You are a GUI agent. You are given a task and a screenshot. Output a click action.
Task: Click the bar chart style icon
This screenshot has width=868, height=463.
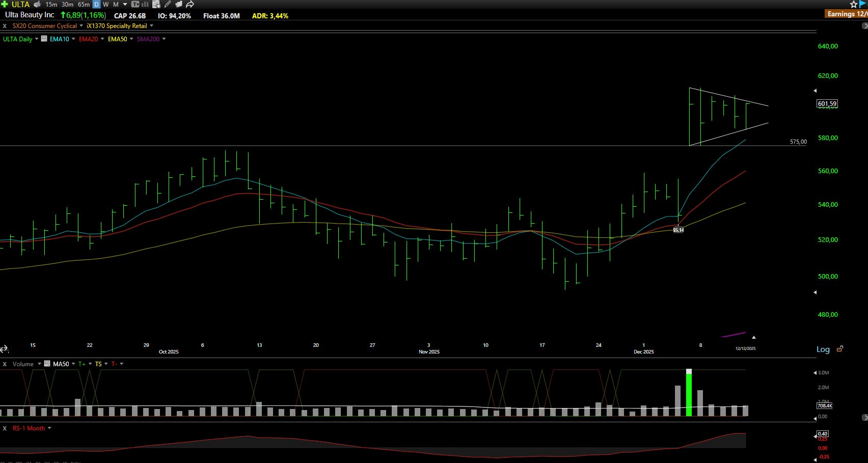[x=145, y=4]
